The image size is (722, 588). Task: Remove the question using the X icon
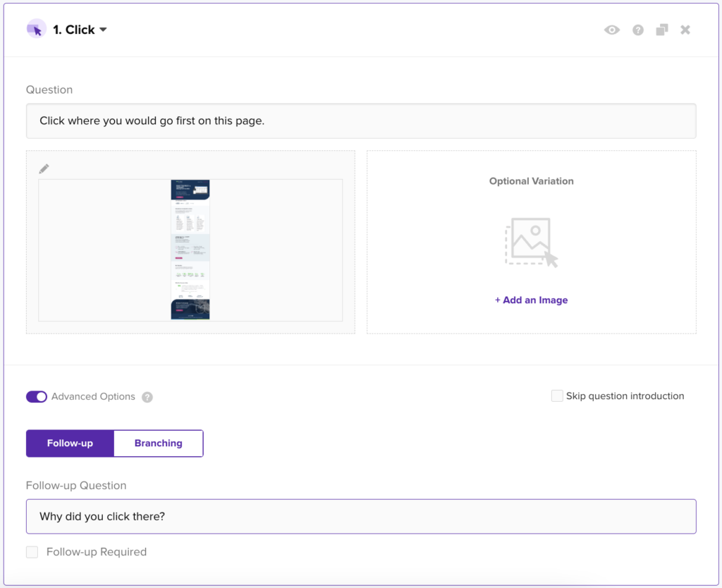click(x=685, y=30)
